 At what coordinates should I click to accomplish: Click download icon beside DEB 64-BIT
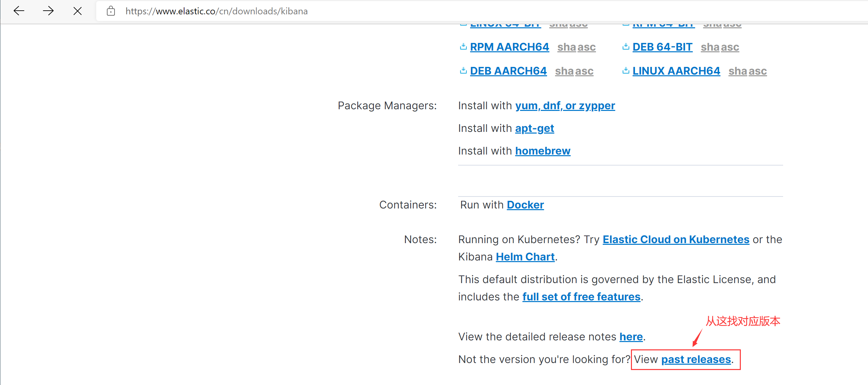(x=626, y=47)
